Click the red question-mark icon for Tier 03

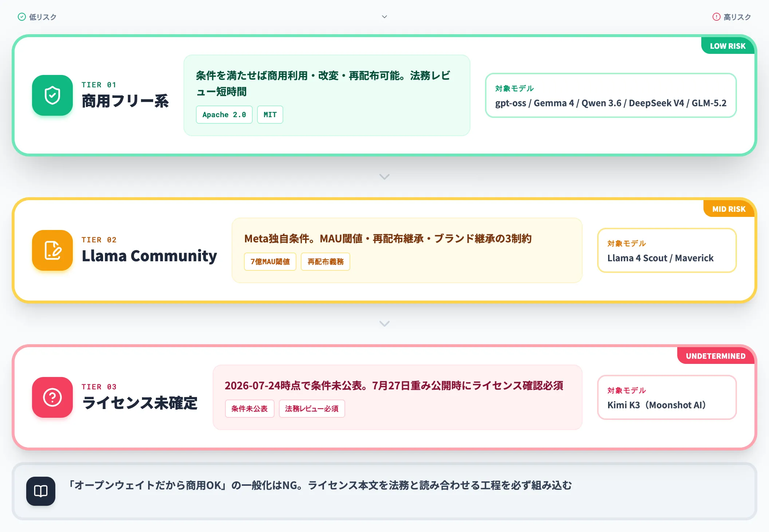coord(52,397)
